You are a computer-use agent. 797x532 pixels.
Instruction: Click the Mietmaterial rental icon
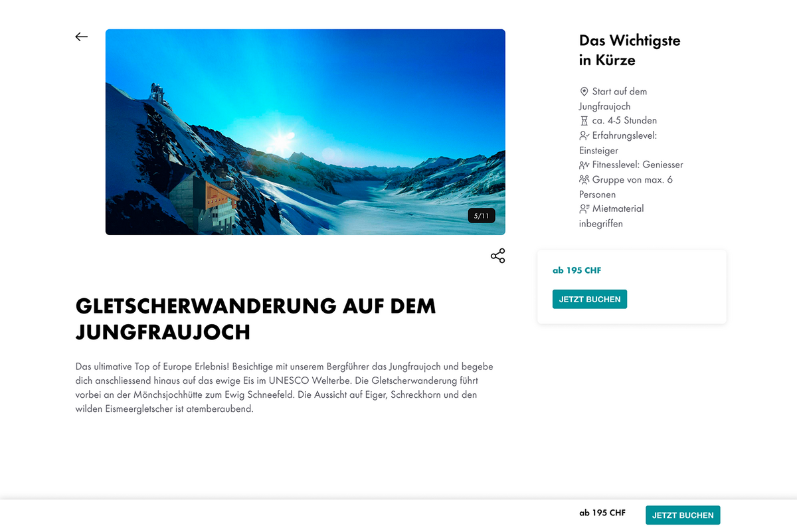tap(584, 209)
